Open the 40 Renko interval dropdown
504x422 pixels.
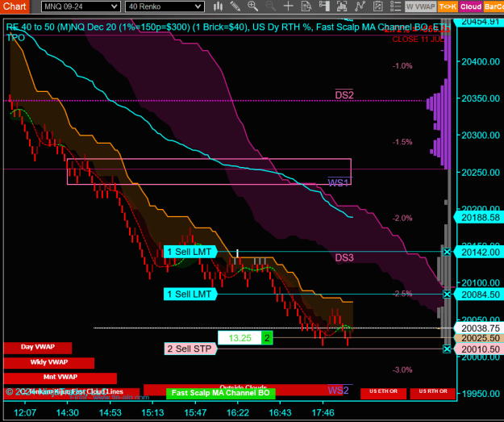point(165,6)
